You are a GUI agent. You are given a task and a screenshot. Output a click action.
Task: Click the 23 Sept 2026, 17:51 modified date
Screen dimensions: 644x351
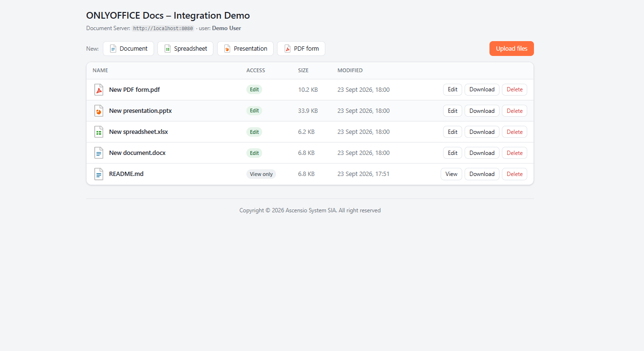click(x=363, y=174)
